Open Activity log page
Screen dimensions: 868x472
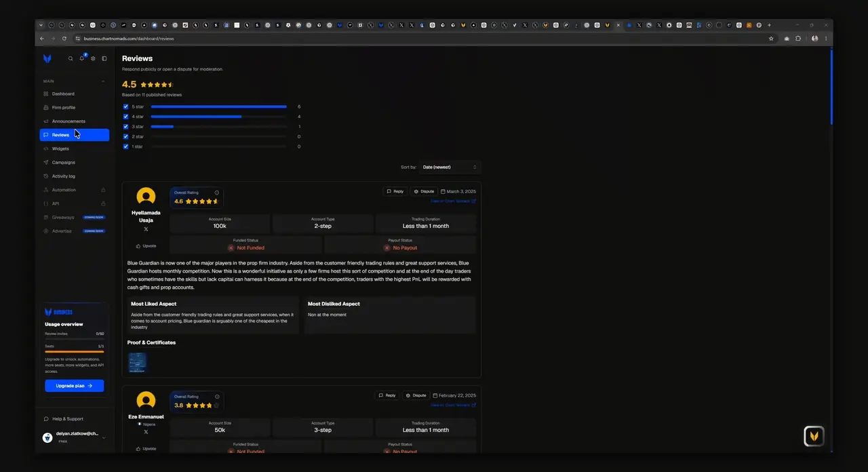pos(74,176)
